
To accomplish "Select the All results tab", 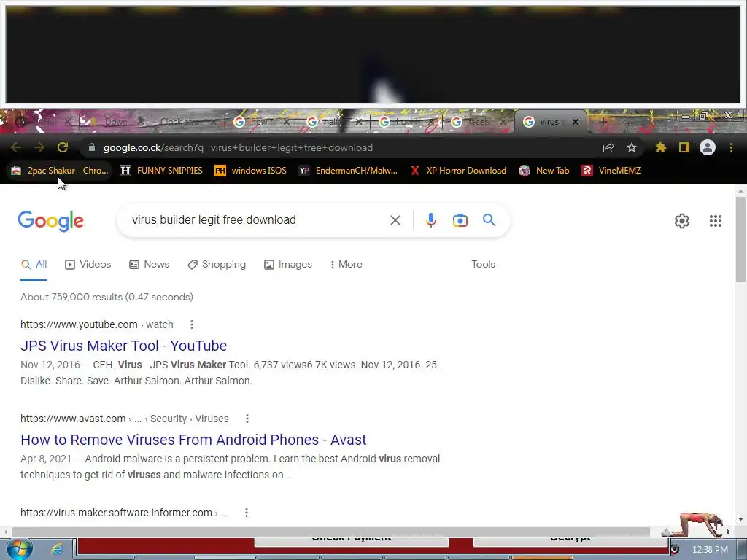I will click(34, 264).
